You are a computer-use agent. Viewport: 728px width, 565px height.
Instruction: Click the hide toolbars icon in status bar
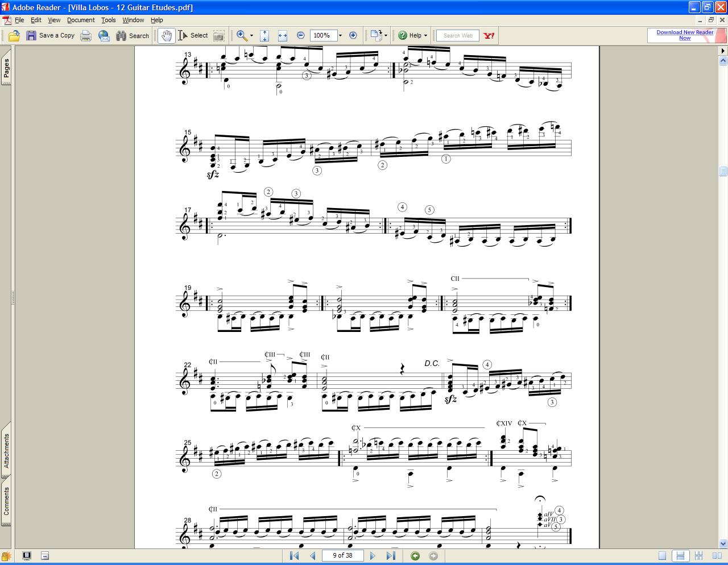(45, 556)
